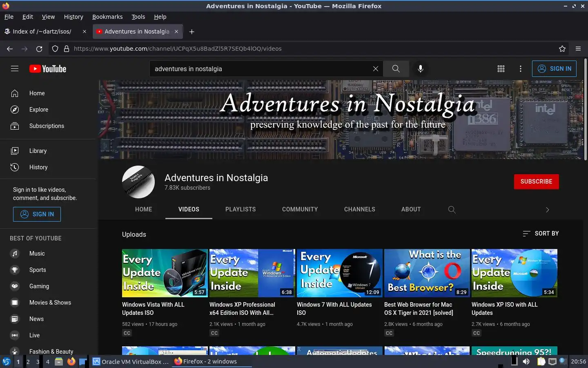588x368 pixels.
Task: Open Firefox application menu button
Action: pos(578,49)
